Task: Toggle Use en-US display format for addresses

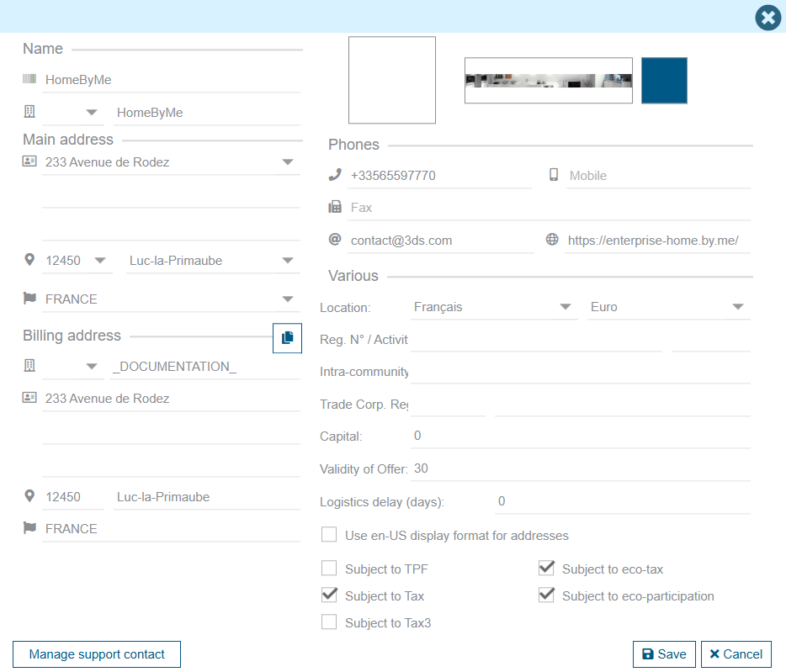Action: [329, 536]
